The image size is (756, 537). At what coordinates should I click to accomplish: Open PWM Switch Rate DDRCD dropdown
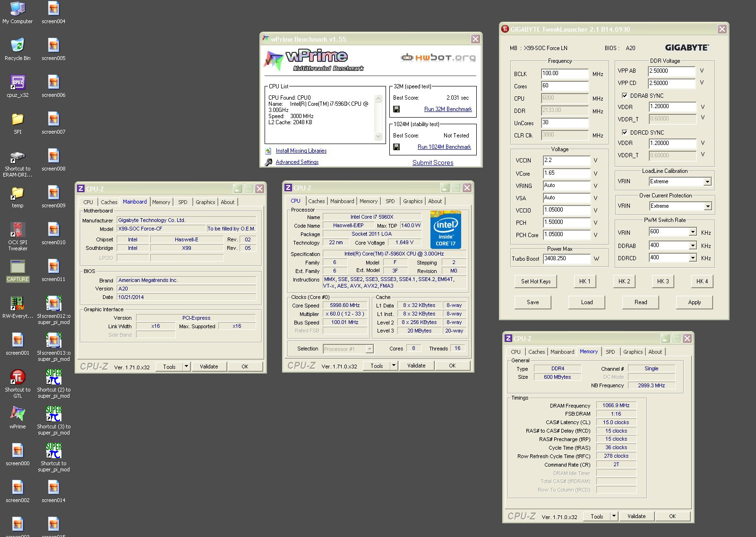point(692,258)
